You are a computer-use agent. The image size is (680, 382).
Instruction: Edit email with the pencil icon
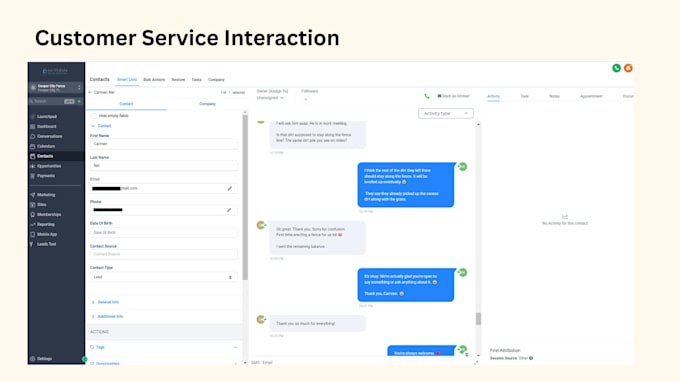[x=229, y=189]
